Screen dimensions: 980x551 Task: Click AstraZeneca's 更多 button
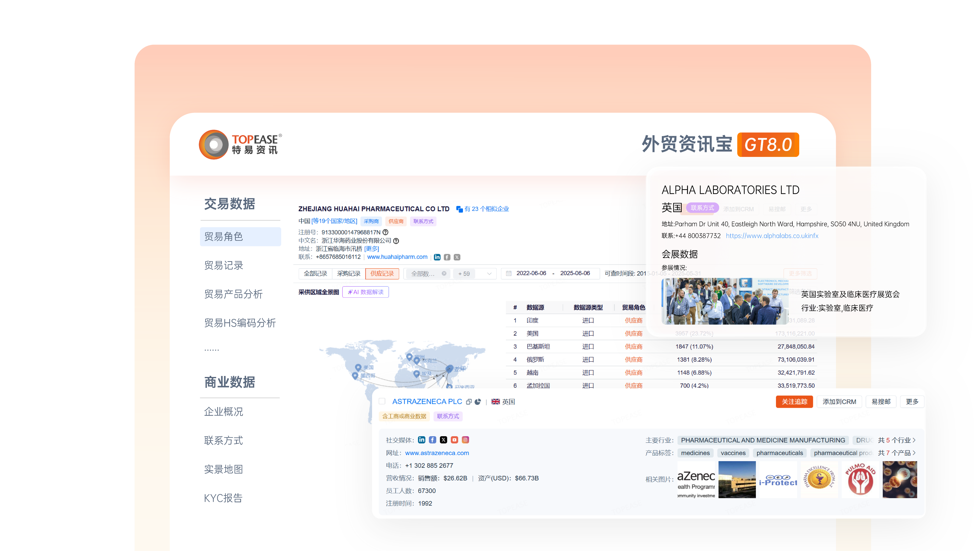tap(912, 402)
